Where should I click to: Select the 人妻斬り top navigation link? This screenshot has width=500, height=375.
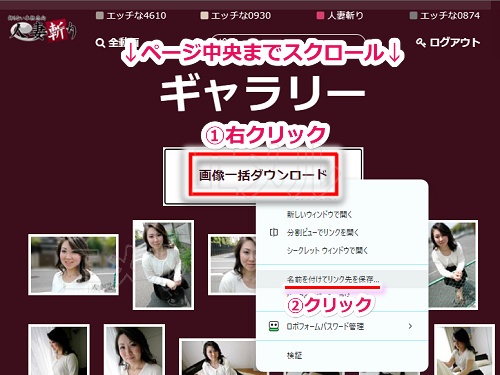(340, 16)
